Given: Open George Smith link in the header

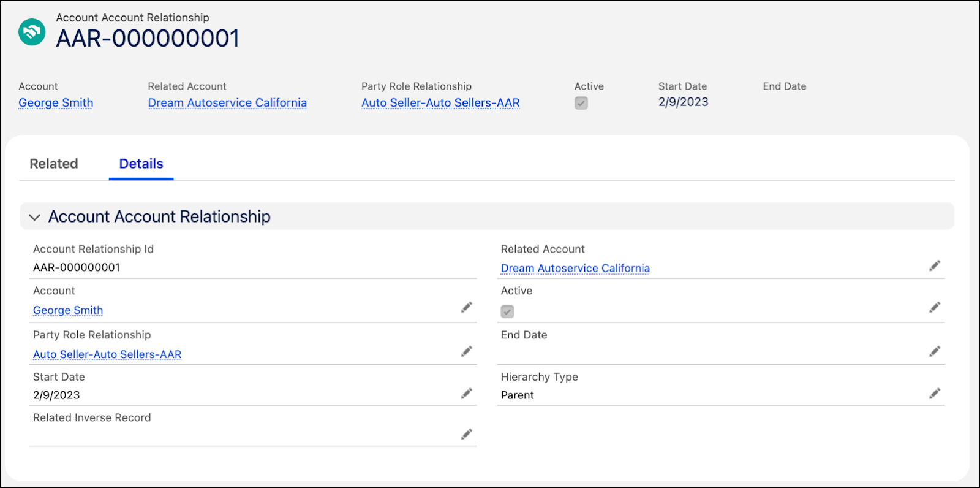Looking at the screenshot, I should tap(56, 103).
